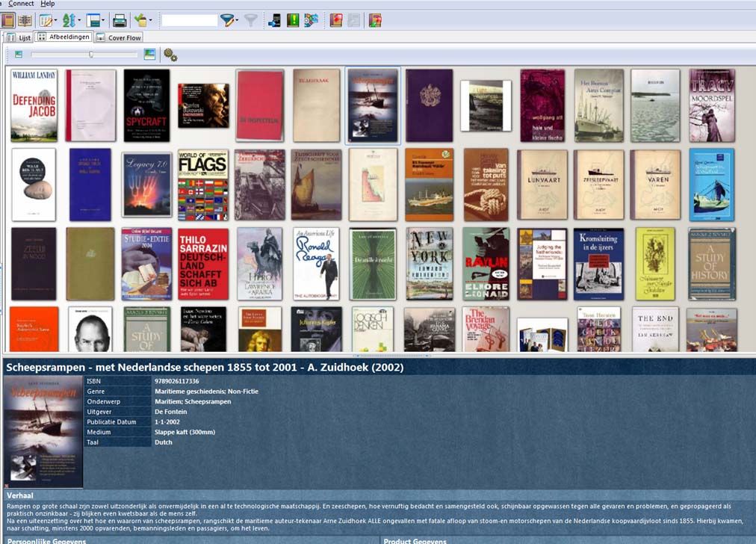
Task: Open dropdown arrow next to blue funnel
Action: pyautogui.click(x=236, y=21)
